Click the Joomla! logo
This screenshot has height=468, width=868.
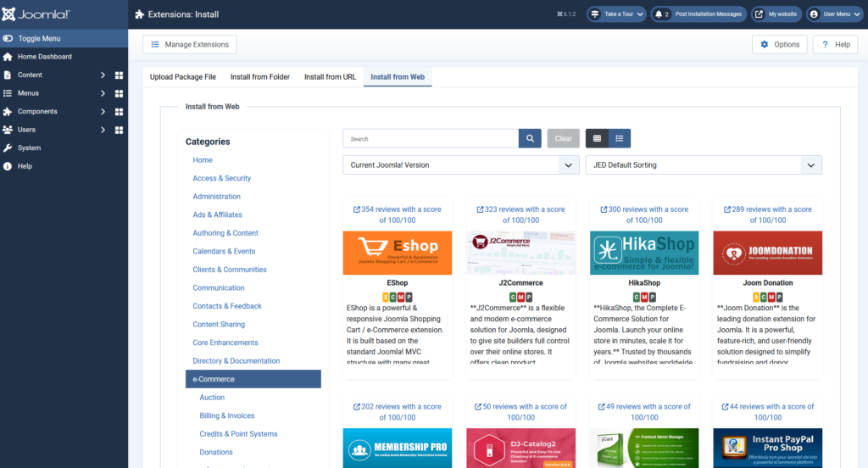pyautogui.click(x=36, y=14)
